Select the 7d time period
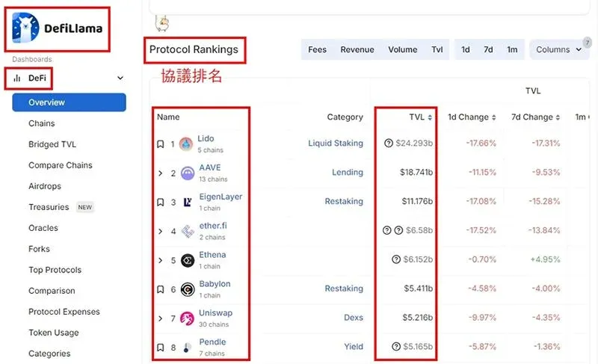Viewport: 598px width, 364px height. point(488,50)
